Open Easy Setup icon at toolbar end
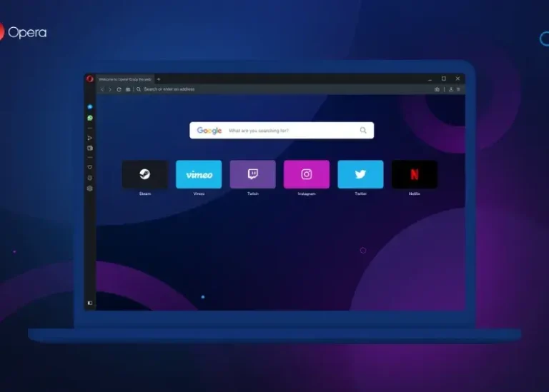 458,89
